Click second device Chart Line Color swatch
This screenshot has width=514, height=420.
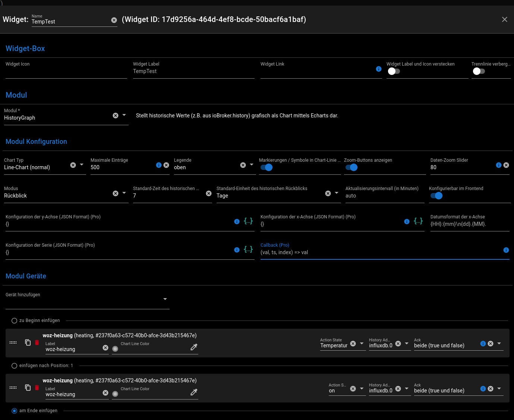(x=115, y=394)
